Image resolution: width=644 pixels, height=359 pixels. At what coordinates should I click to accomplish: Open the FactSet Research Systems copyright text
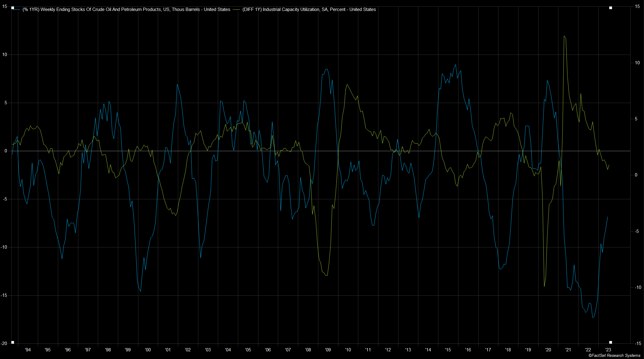point(614,355)
